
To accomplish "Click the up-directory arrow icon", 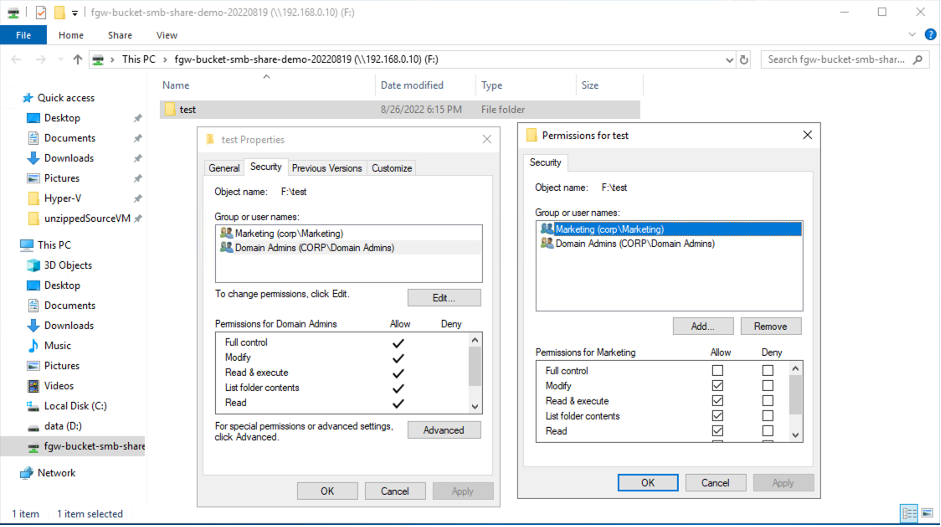I will (x=77, y=59).
